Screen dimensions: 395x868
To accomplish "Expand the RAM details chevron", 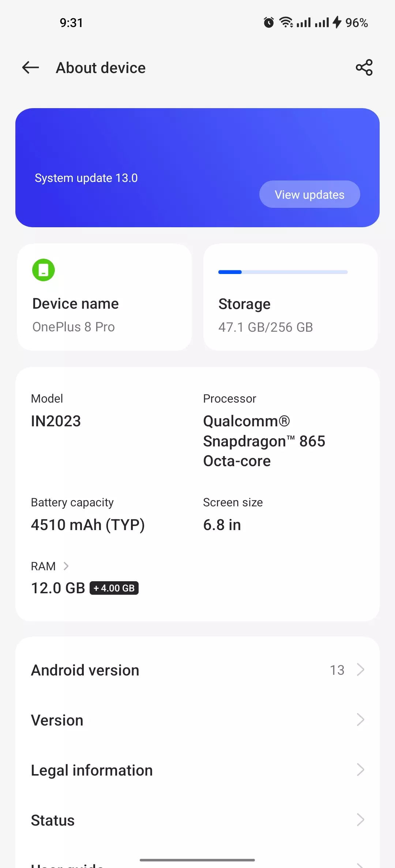I will pyautogui.click(x=66, y=566).
